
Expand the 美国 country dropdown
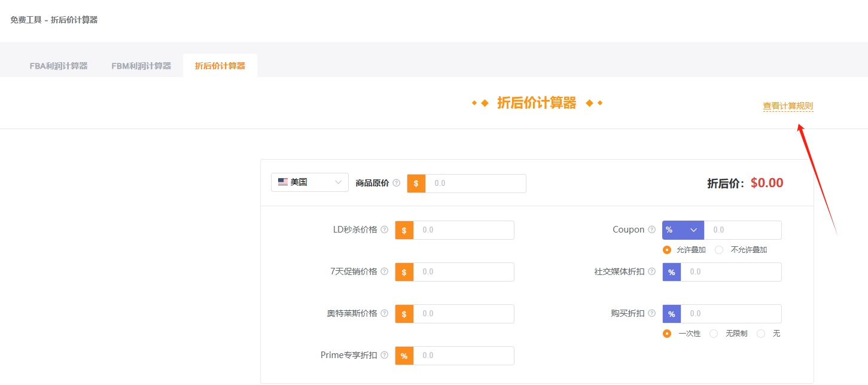click(310, 182)
